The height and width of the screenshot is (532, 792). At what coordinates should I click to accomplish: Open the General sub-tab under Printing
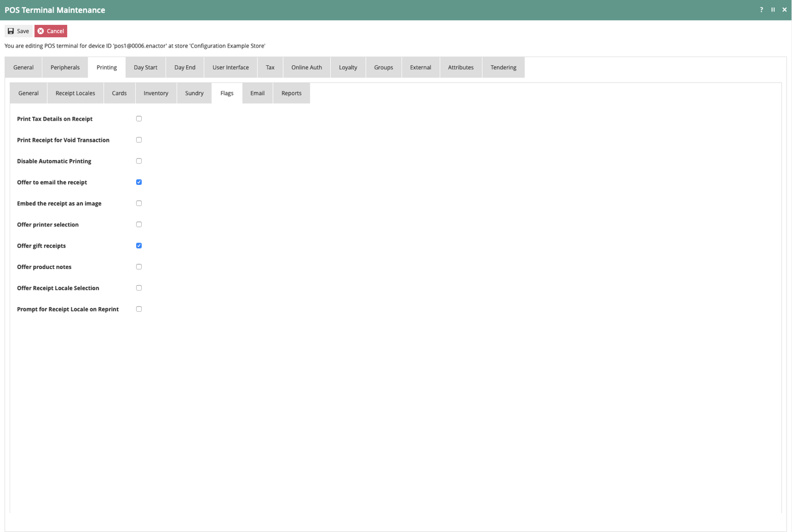28,93
